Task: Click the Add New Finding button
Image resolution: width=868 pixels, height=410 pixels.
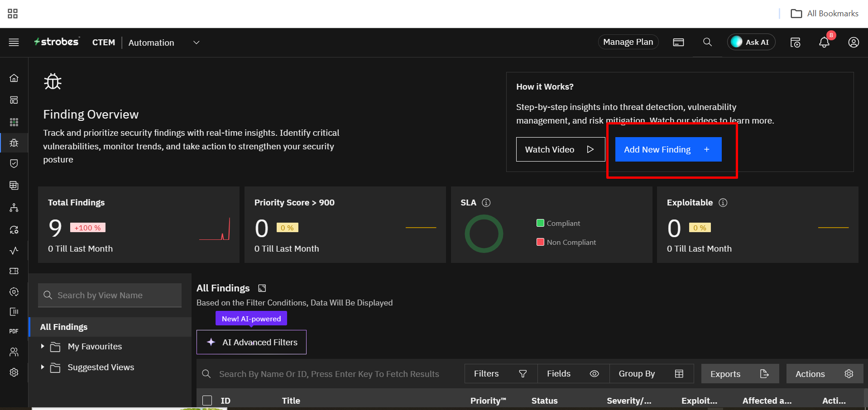Action: (x=668, y=149)
